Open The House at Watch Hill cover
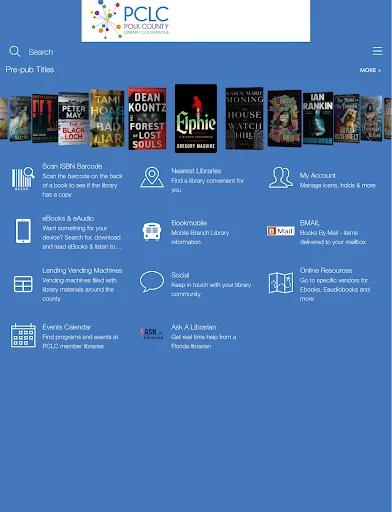 pos(244,118)
